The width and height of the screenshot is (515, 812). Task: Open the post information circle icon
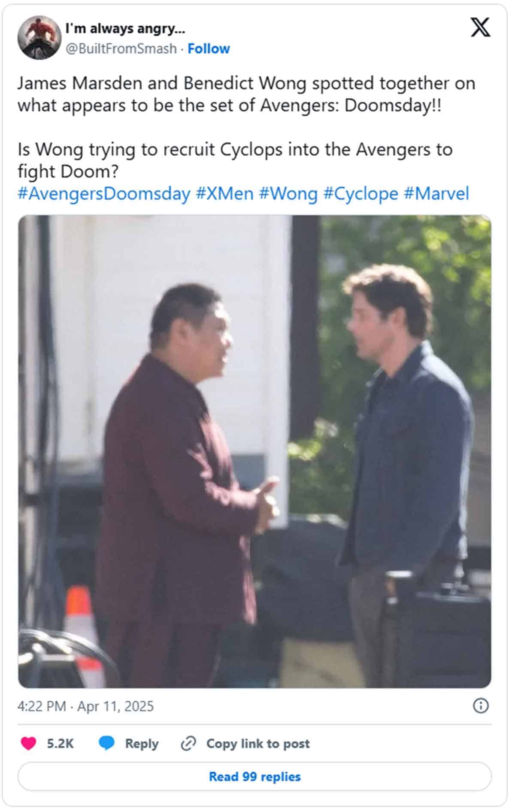481,706
